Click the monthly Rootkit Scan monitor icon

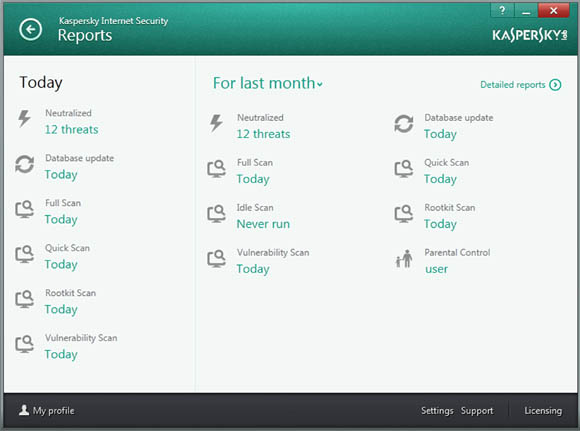[404, 213]
